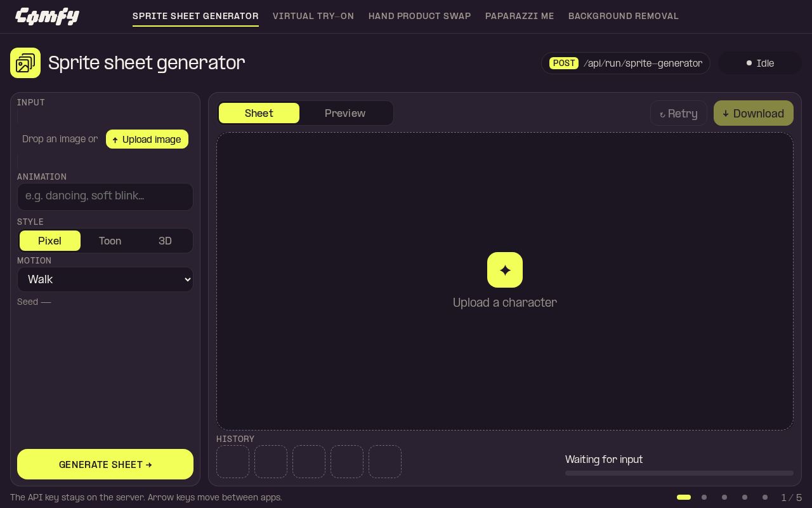The width and height of the screenshot is (812, 508).
Task: Go to the third app pagination dot
Action: [x=724, y=497]
